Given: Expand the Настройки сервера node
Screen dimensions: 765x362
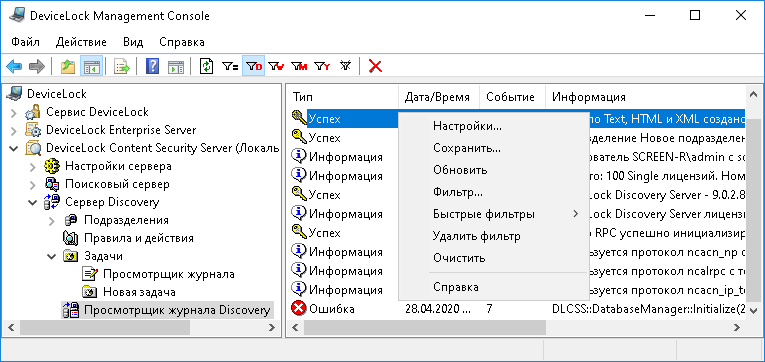Looking at the screenshot, I should pos(32,166).
